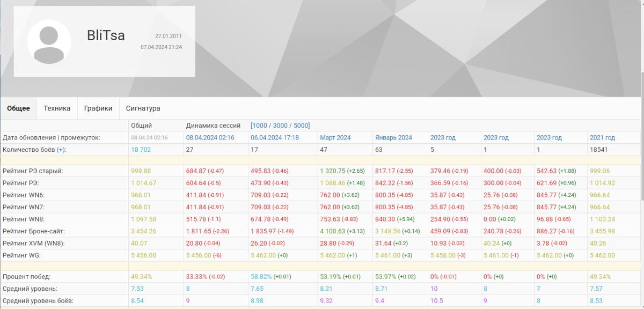Click the Рейтинг Броне-сайт row label
This screenshot has width=644, height=309.
(35, 231)
